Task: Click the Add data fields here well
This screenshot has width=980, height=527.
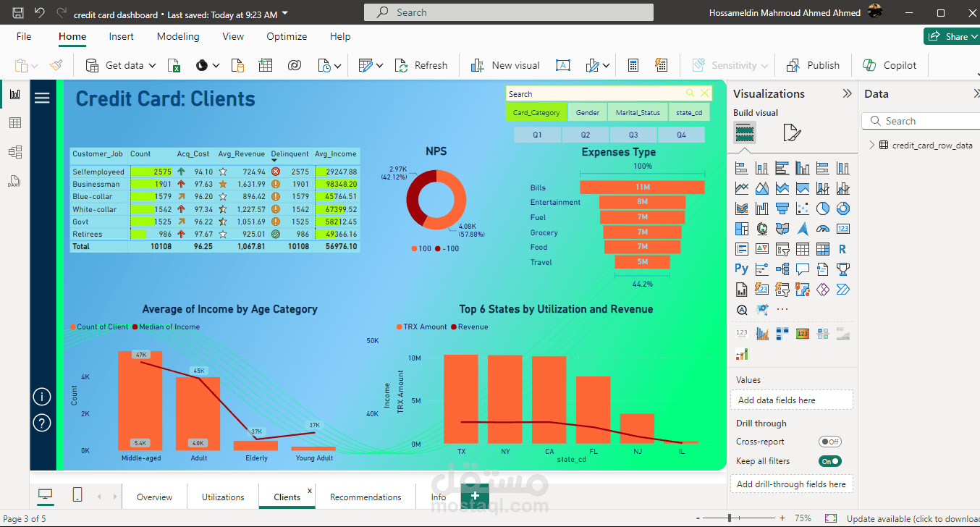Action: (792, 400)
